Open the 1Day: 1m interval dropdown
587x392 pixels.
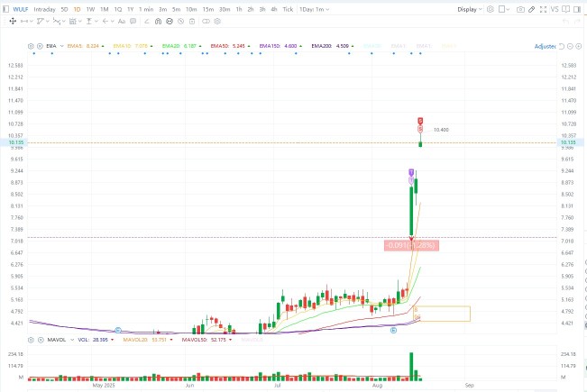pyautogui.click(x=314, y=9)
